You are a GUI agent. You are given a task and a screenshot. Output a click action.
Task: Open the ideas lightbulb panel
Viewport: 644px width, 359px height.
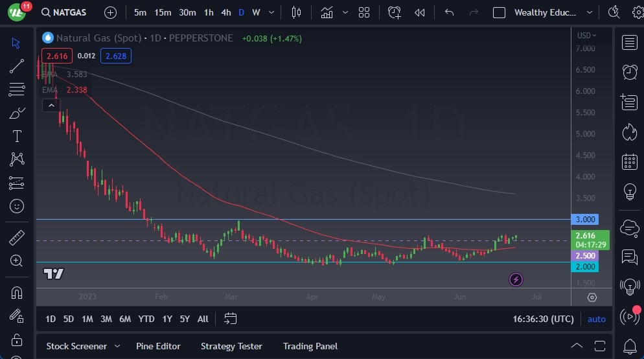coord(628,192)
